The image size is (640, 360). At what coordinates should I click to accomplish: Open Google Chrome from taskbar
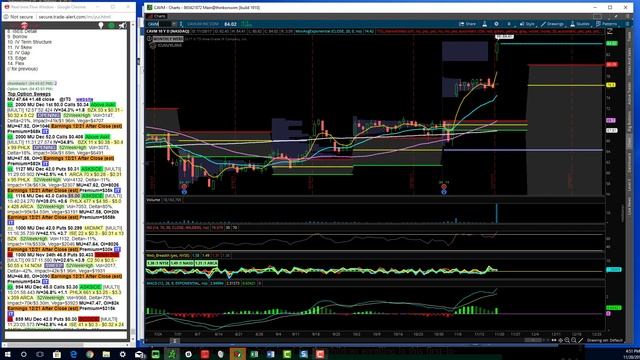[90, 354]
